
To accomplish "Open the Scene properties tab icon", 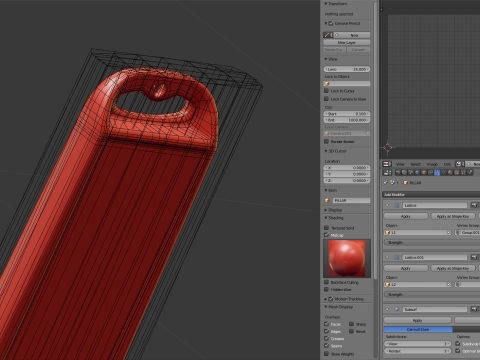I will click(411, 172).
